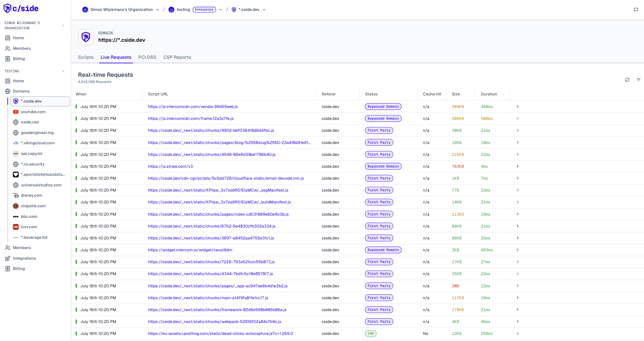Open the organization dropdown in breadcrumb
The height and width of the screenshot is (341, 644).
158,10
